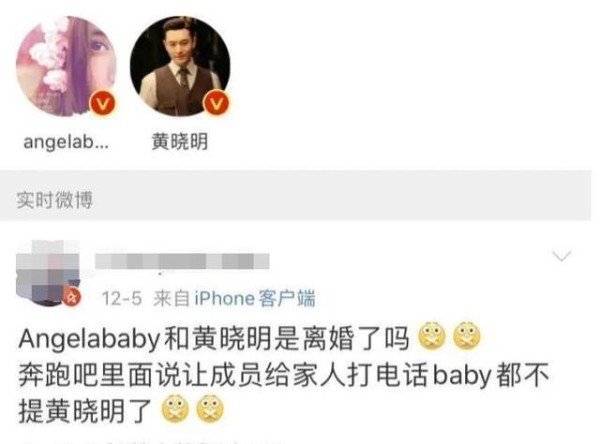Select the angelab... username label
The width and height of the screenshot is (600, 444).
click(x=66, y=142)
